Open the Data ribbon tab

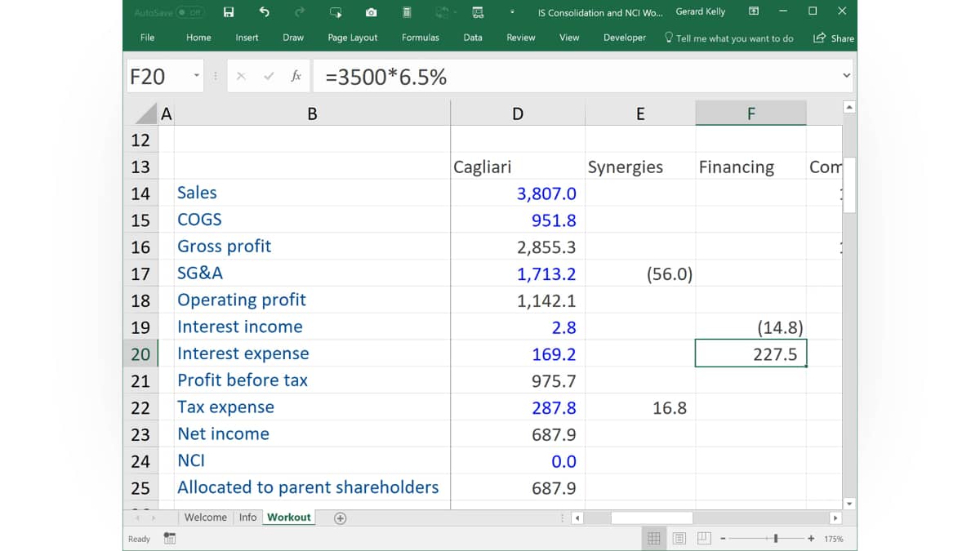pos(473,38)
